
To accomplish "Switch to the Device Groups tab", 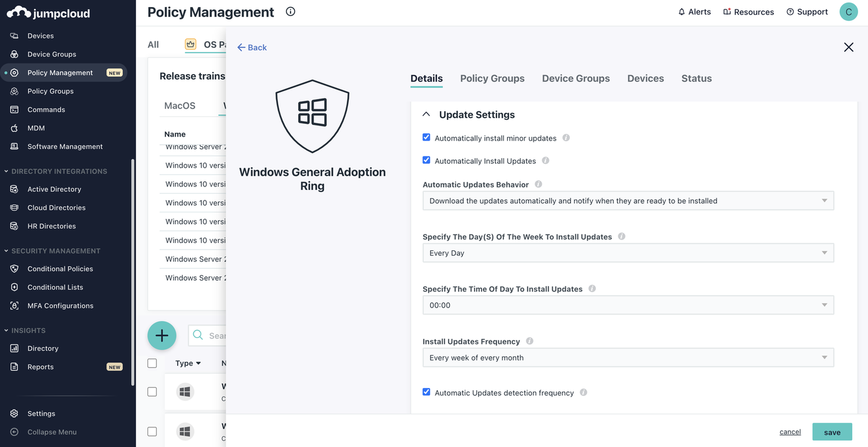I will pyautogui.click(x=576, y=78).
